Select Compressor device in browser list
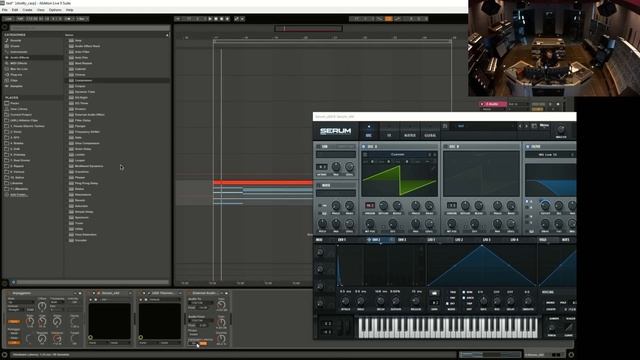 pos(83,80)
